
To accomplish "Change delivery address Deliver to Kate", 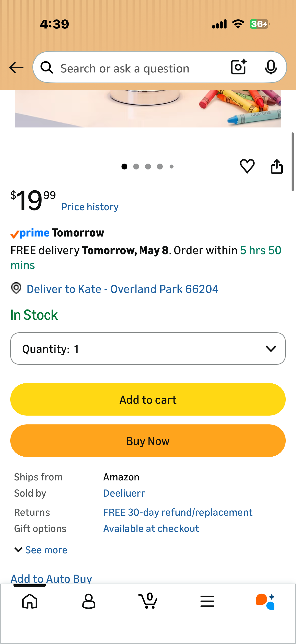I will pyautogui.click(x=122, y=289).
